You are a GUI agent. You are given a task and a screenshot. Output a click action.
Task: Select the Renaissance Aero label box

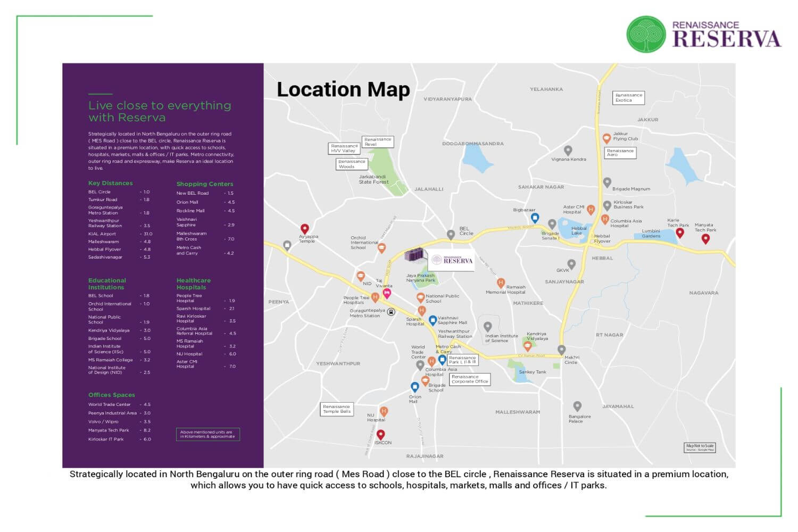tap(620, 153)
